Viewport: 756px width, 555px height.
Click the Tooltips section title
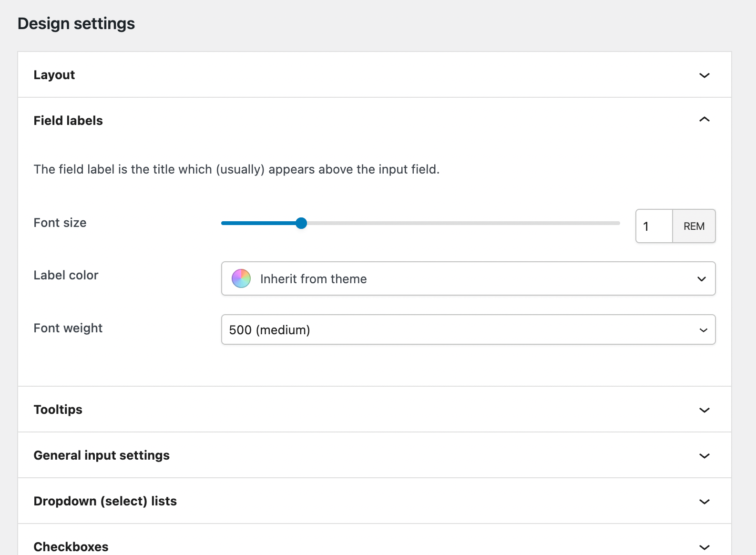58,410
